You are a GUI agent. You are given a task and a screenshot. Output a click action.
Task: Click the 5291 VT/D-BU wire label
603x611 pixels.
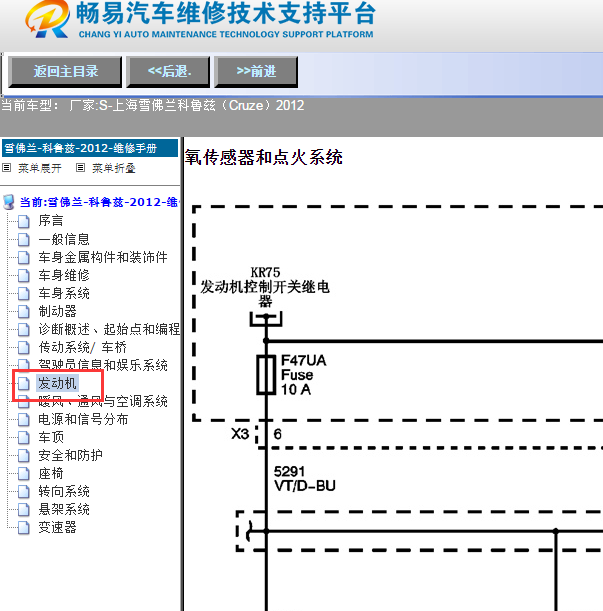[304, 479]
